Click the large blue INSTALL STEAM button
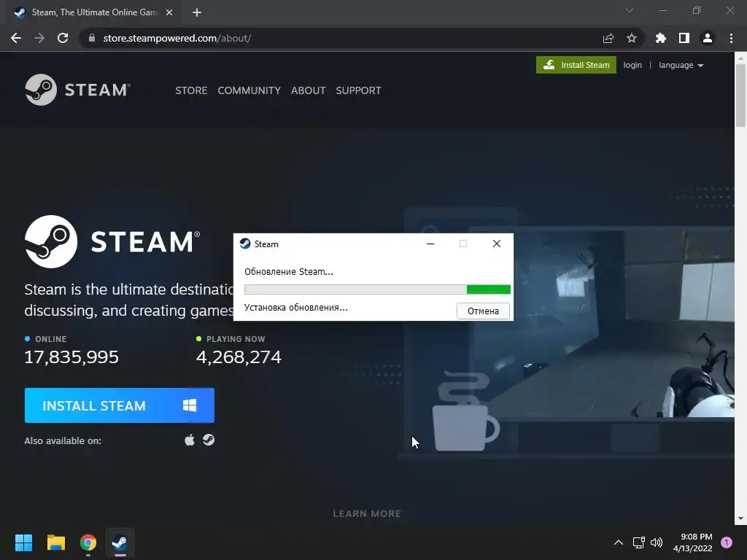747x560 pixels. pos(120,405)
